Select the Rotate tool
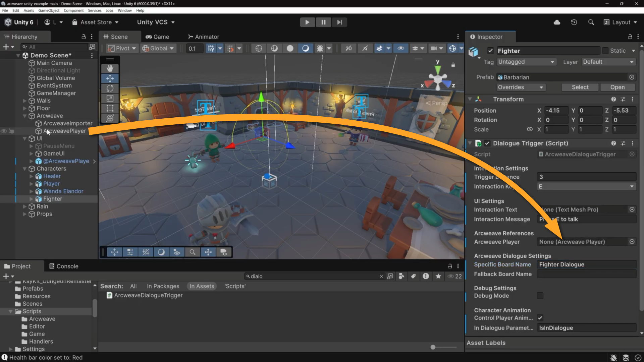This screenshot has width=644, height=362. coord(110,88)
